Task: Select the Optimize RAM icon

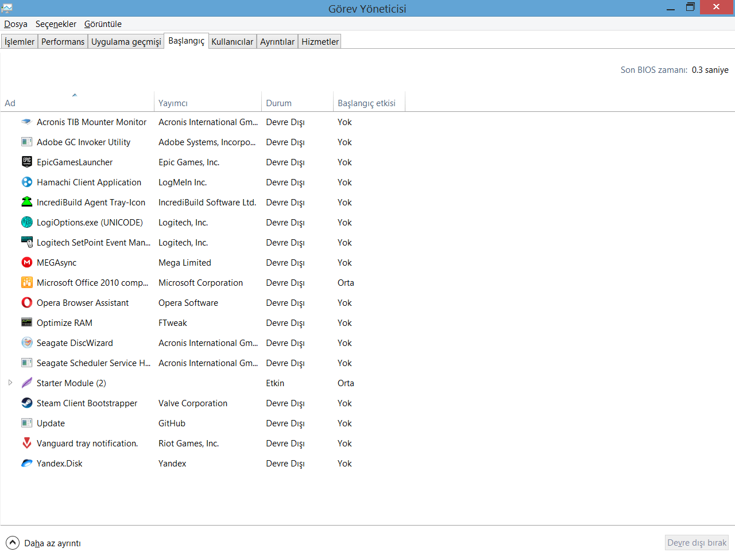Action: coord(26,322)
